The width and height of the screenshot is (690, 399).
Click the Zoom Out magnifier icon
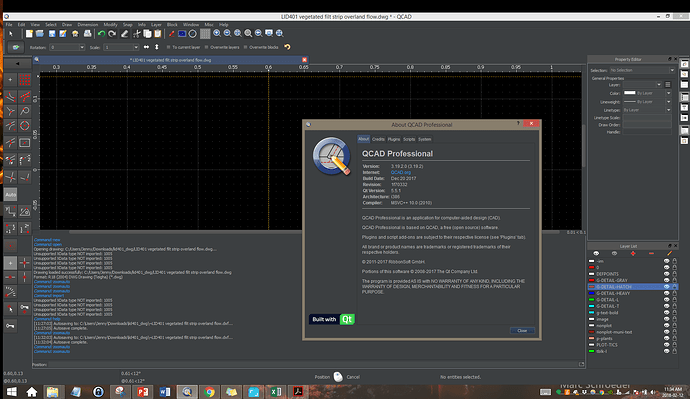pyautogui.click(x=228, y=33)
